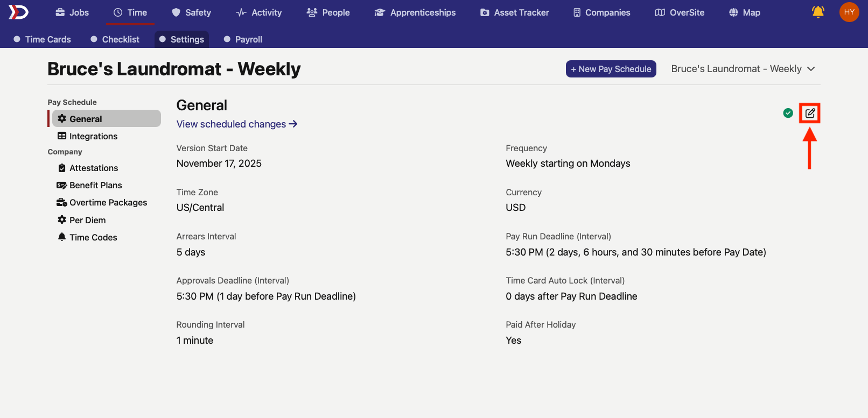Open the notifications bell

pyautogui.click(x=818, y=12)
